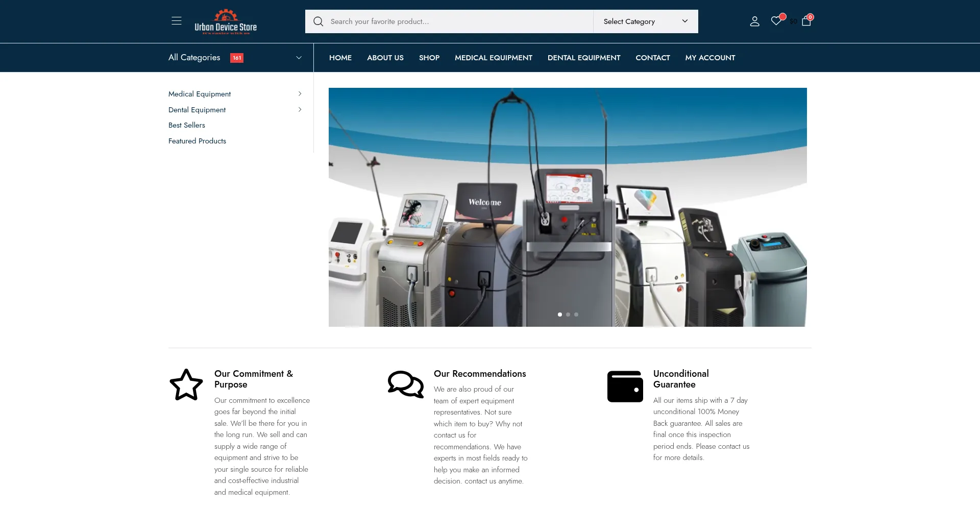Switch to the second slider dot
This screenshot has height=507, width=980.
click(568, 315)
